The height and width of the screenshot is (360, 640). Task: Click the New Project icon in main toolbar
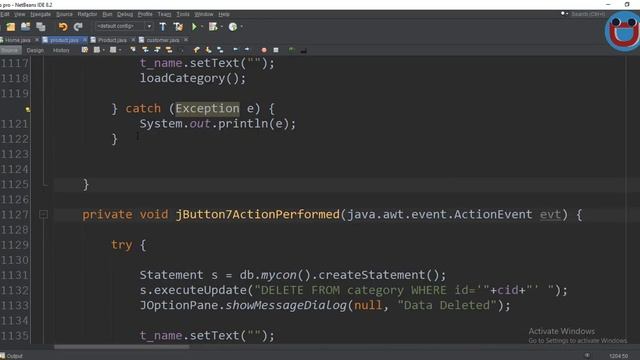(x=11, y=27)
